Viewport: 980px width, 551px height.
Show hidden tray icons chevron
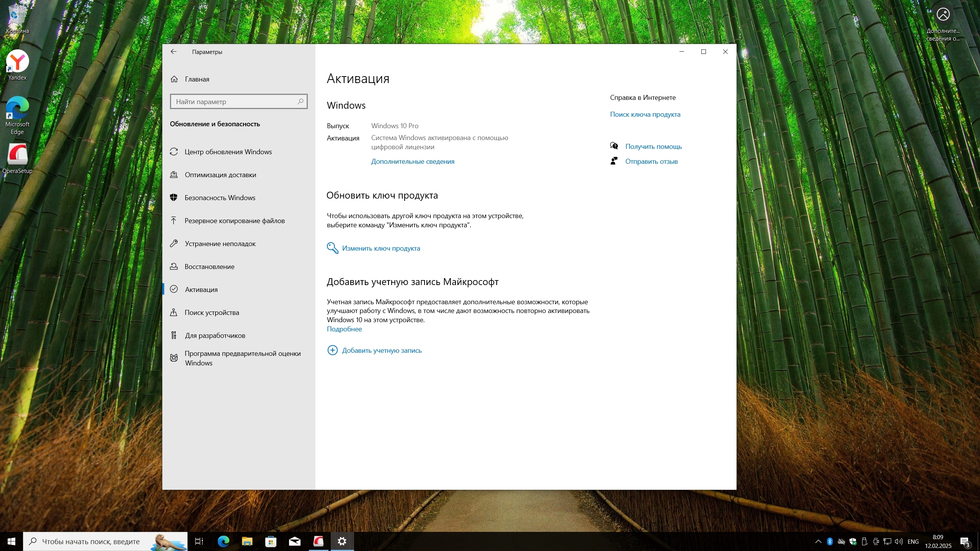(818, 541)
